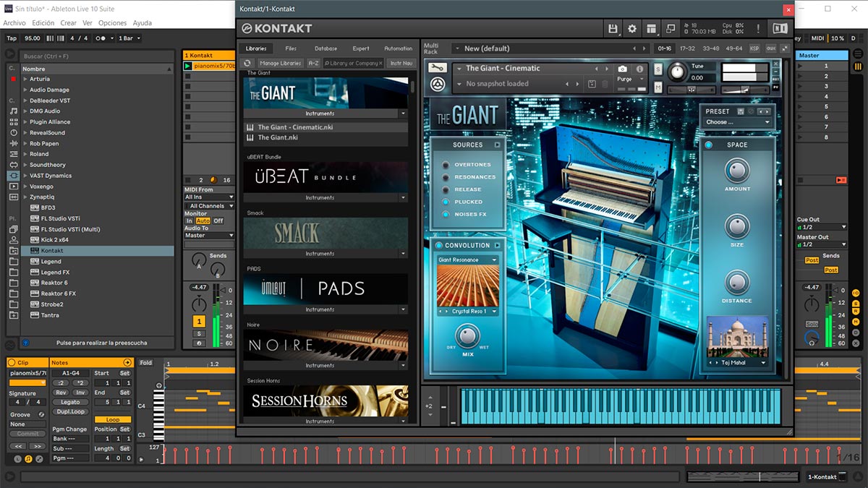Screen dimensions: 868x488
Task: Click the refresh libraries icon
Action: click(x=247, y=63)
